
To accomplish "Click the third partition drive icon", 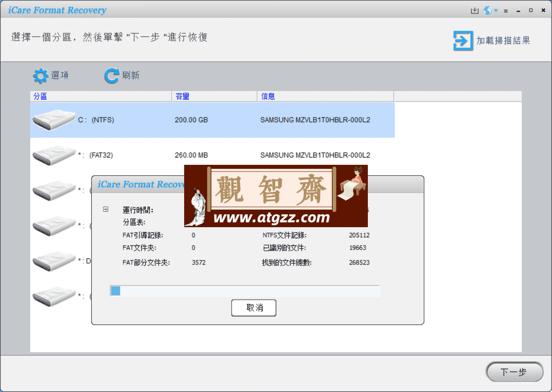I will [54, 190].
